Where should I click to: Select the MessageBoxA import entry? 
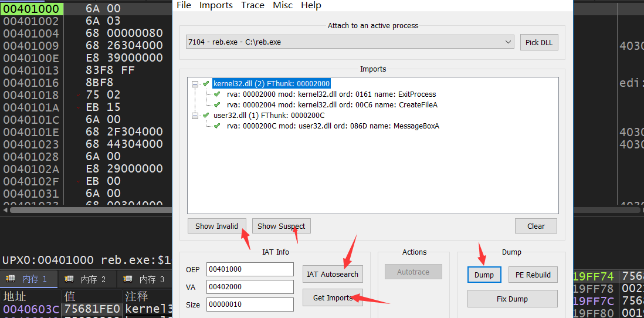[x=333, y=126]
